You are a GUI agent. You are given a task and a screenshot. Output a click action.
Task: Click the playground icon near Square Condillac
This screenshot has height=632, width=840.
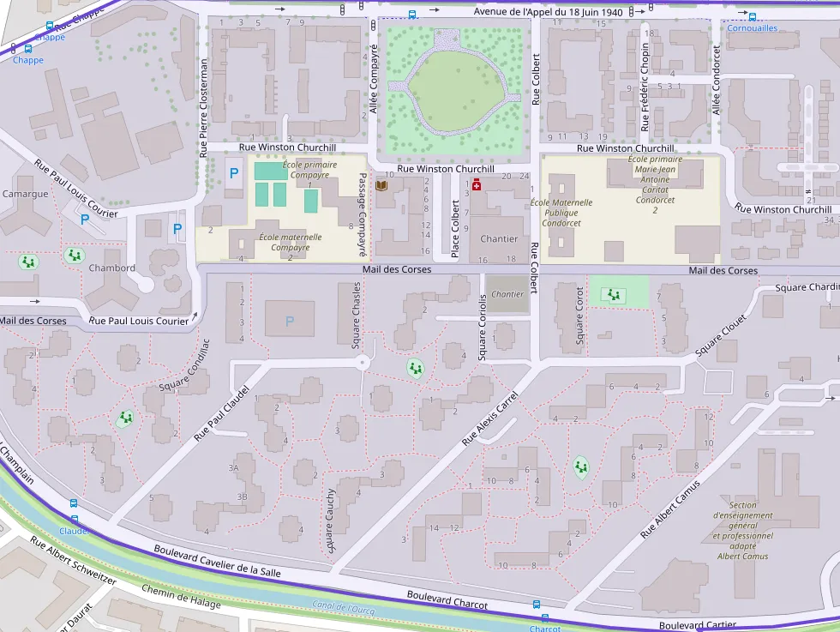[x=126, y=418]
